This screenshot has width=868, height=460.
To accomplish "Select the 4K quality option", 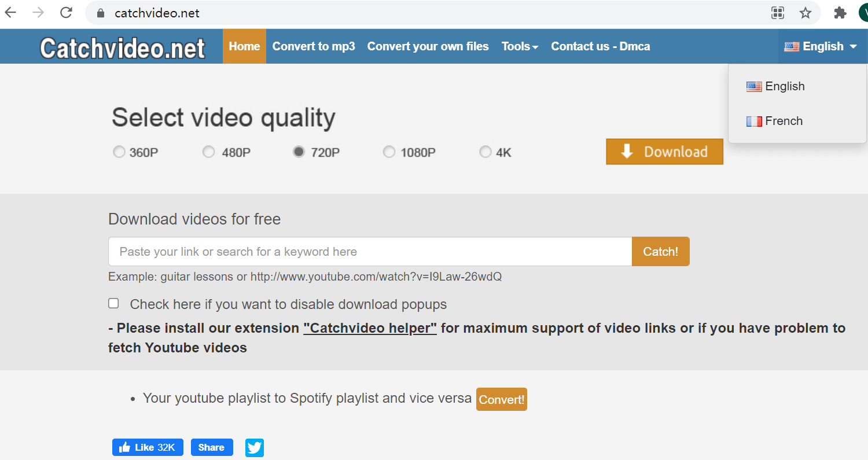I will (x=485, y=152).
